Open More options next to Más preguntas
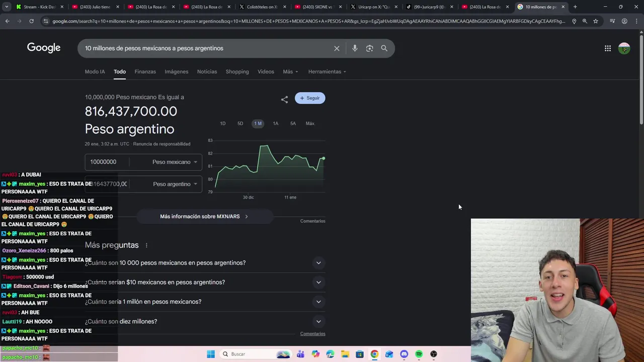Screen dimensions: 644x362 point(146,245)
